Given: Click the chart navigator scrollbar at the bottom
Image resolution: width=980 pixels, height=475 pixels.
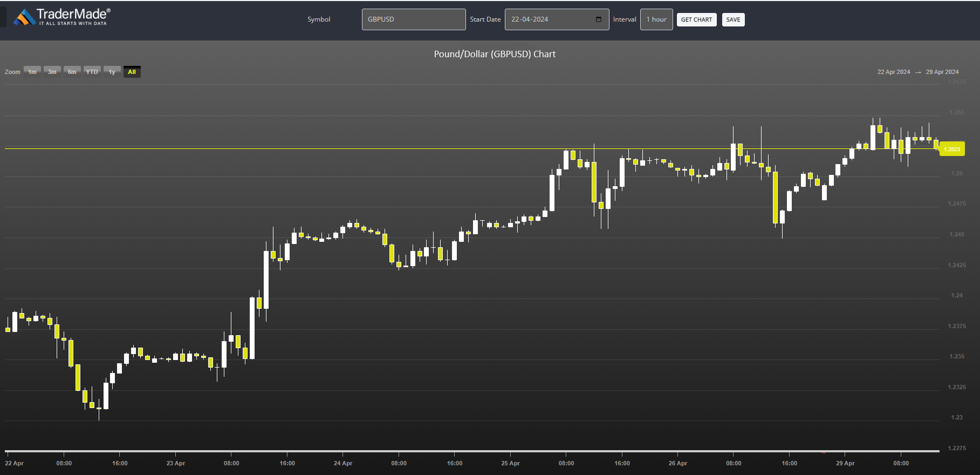Looking at the screenshot, I should 472,451.
